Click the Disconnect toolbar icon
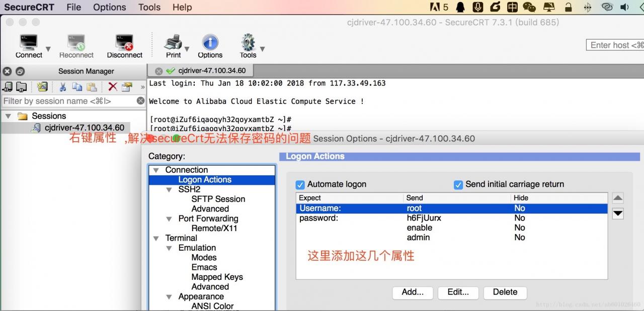Screen dimensions: 644x311 [124, 42]
